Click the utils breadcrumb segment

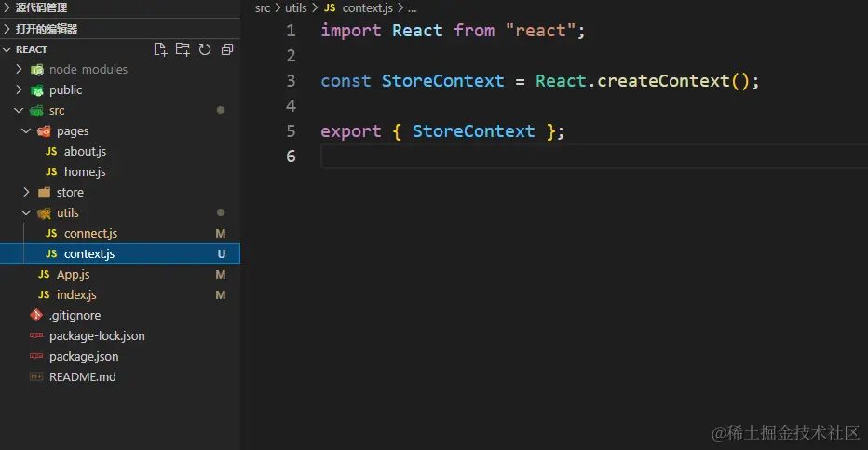(x=295, y=7)
